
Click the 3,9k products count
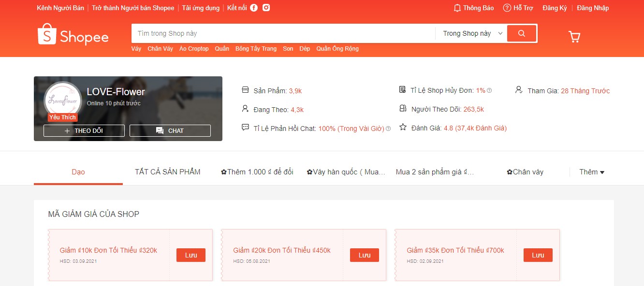[295, 91]
